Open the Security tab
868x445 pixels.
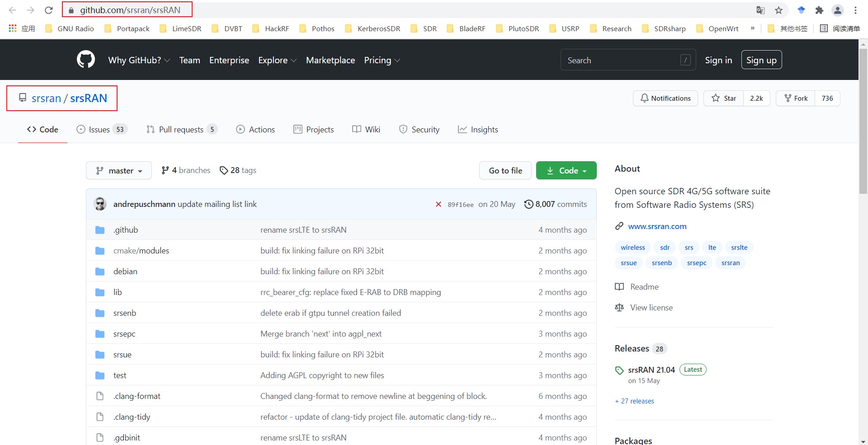(x=419, y=129)
